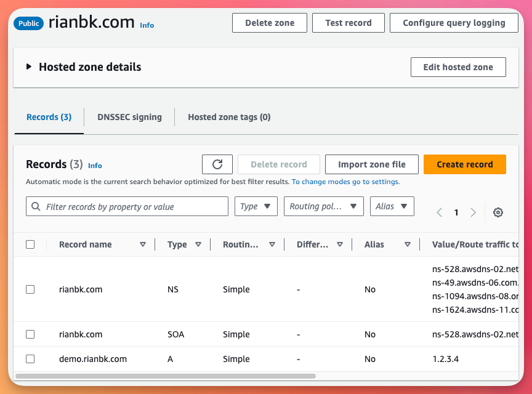Click the 1.2.3.4 value cell
The image size is (532, 394).
pos(445,359)
